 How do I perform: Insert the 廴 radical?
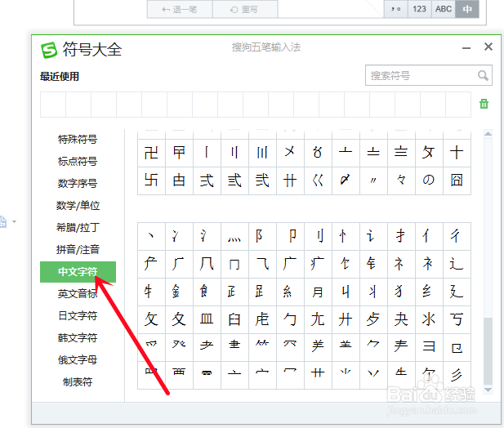tap(457, 292)
